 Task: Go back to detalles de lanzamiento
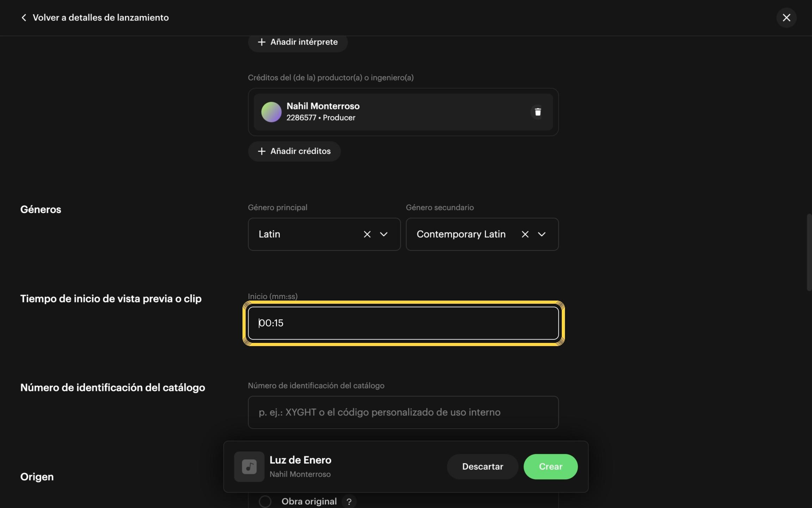point(95,18)
